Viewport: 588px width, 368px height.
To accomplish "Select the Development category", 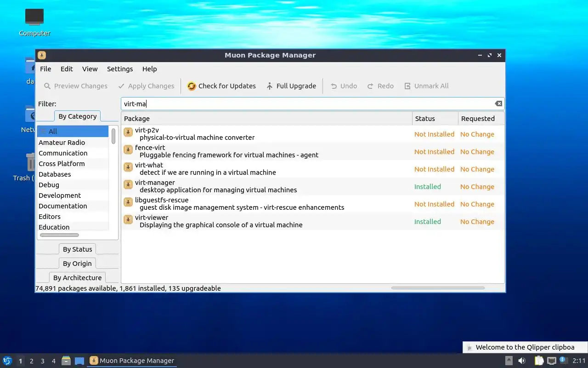I will (x=73, y=195).
